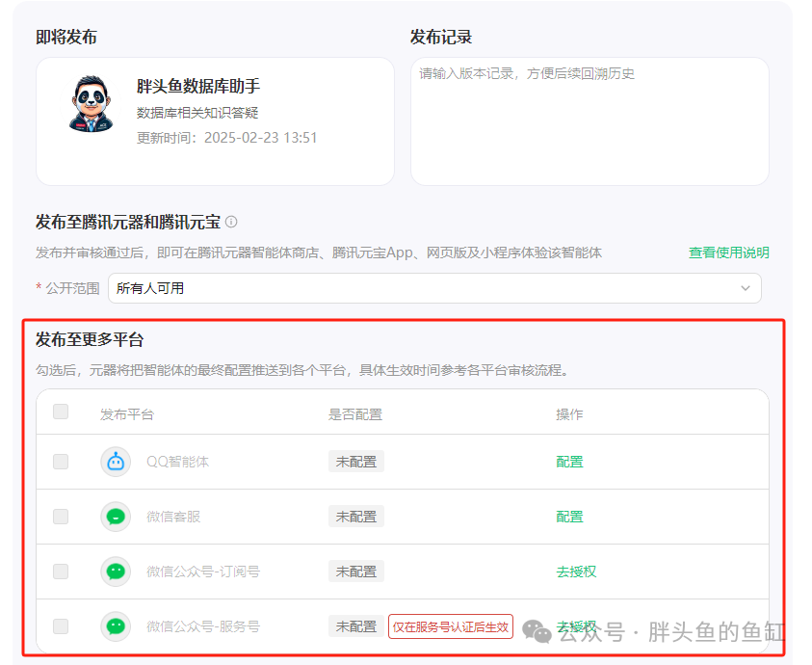Click the 即将发布 heading

tap(66, 38)
